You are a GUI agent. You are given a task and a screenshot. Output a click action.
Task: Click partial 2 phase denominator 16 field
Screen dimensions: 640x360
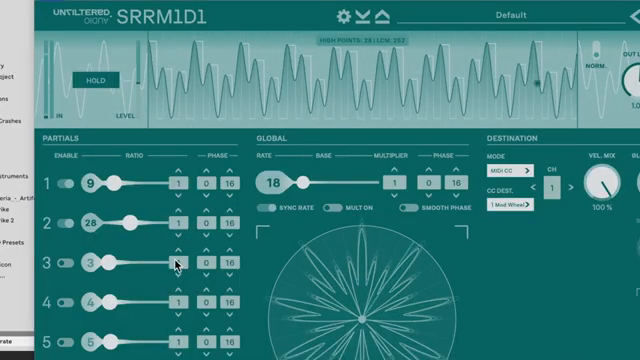[230, 223]
